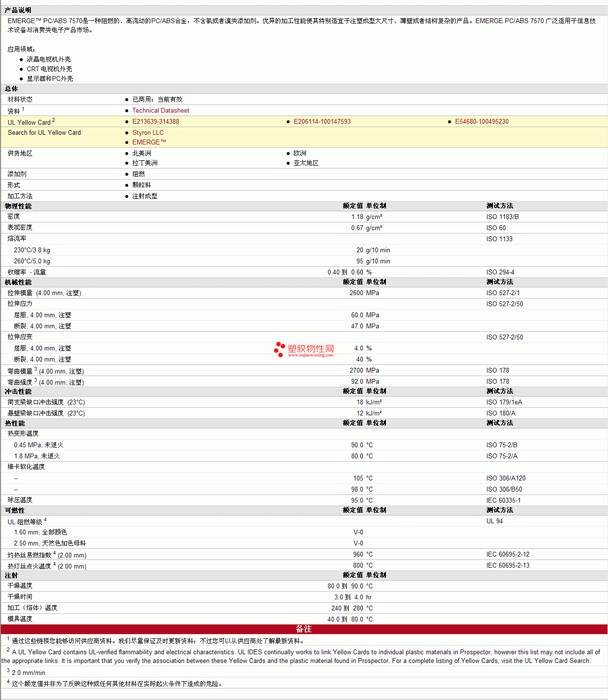The height and width of the screenshot is (700, 608).
Task: Open the Technical Datasheet link
Action: tap(160, 110)
